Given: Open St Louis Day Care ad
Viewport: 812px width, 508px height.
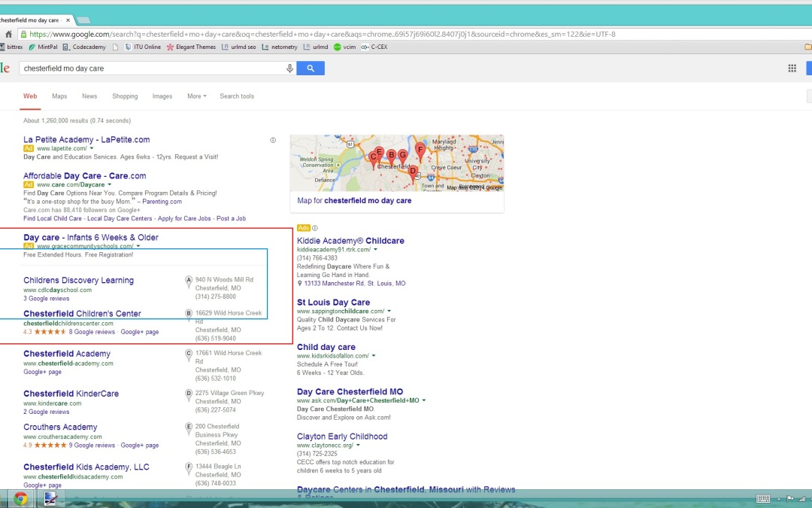Looking at the screenshot, I should pos(333,303).
